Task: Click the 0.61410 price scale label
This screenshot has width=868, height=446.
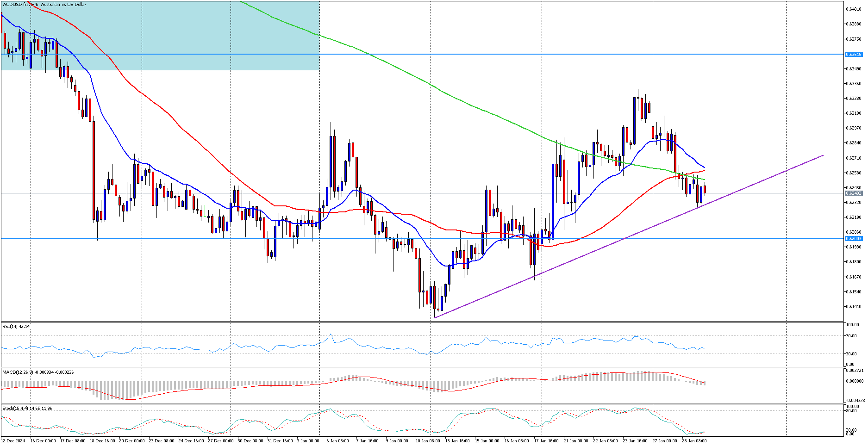Action: pyautogui.click(x=854, y=307)
